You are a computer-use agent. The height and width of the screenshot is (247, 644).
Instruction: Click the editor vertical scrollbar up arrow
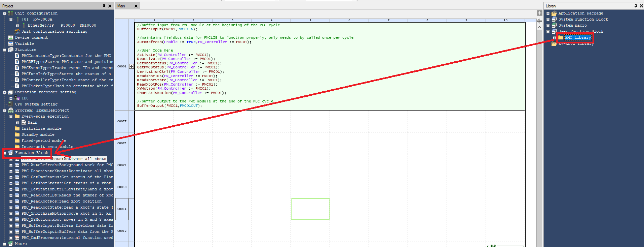539,27
